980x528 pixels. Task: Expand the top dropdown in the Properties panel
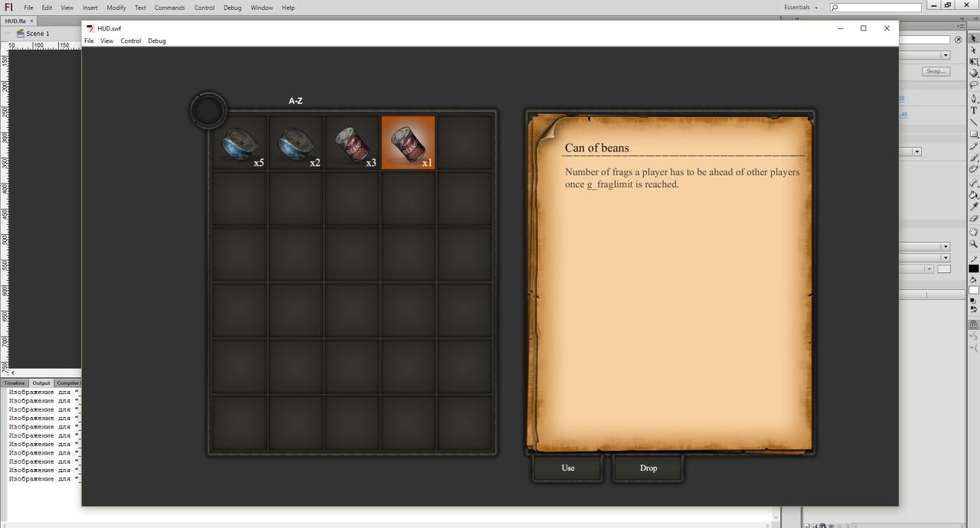click(x=925, y=55)
